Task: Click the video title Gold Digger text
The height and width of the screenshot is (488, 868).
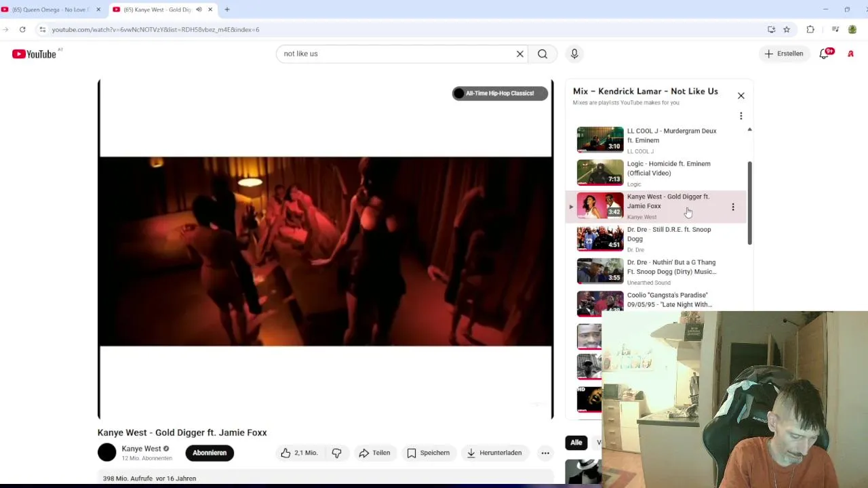Action: (182, 432)
